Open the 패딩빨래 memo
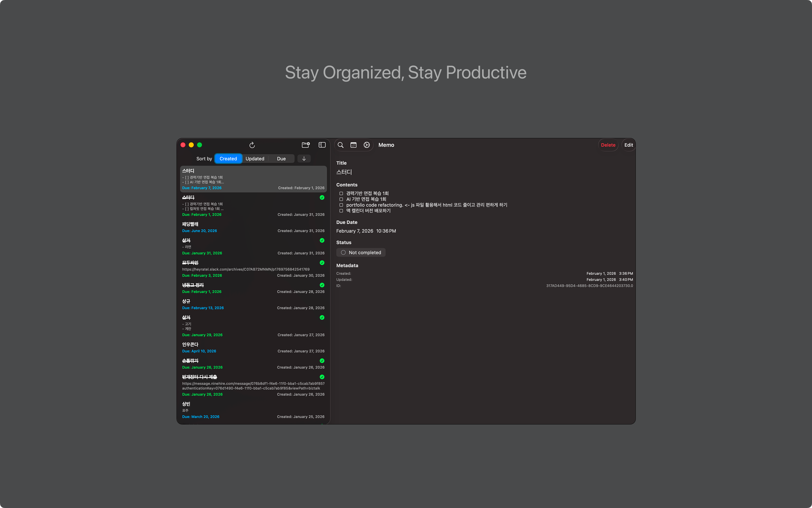Viewport: 812px width, 508px height. (x=253, y=227)
